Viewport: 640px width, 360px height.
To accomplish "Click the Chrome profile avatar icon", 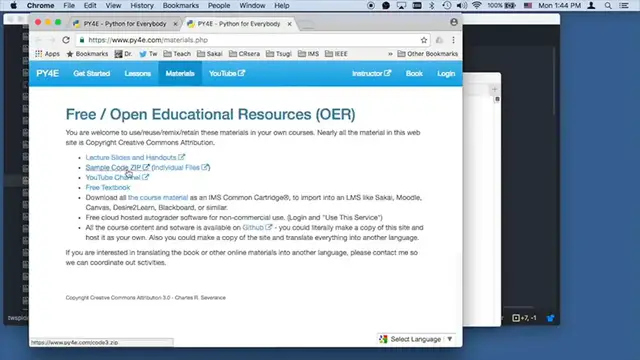I will [x=454, y=22].
